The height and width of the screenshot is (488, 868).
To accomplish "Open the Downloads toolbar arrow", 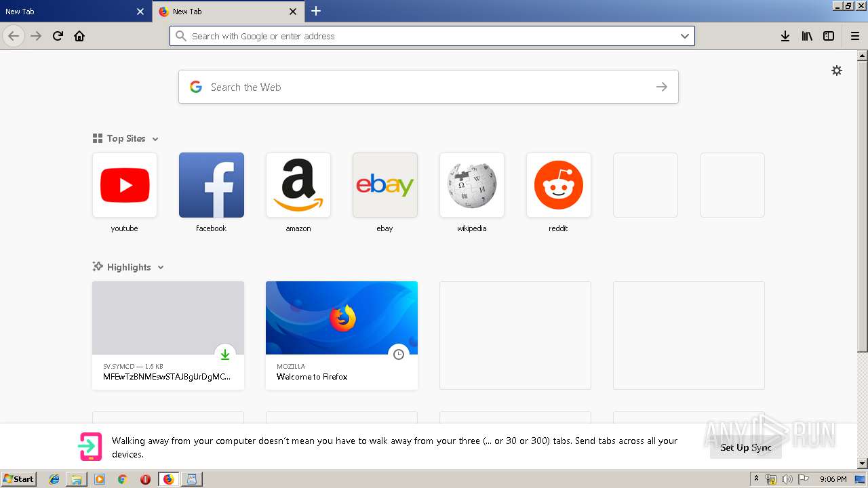I will click(x=785, y=36).
